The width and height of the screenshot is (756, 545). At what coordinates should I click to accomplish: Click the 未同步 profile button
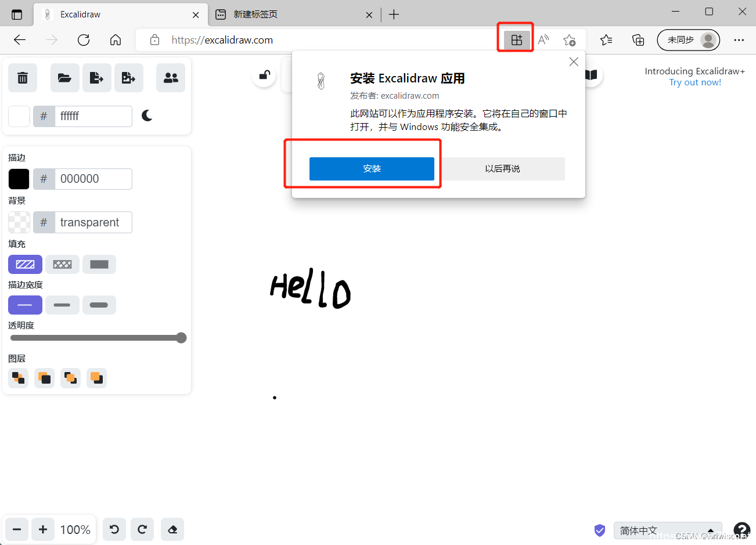pyautogui.click(x=689, y=40)
